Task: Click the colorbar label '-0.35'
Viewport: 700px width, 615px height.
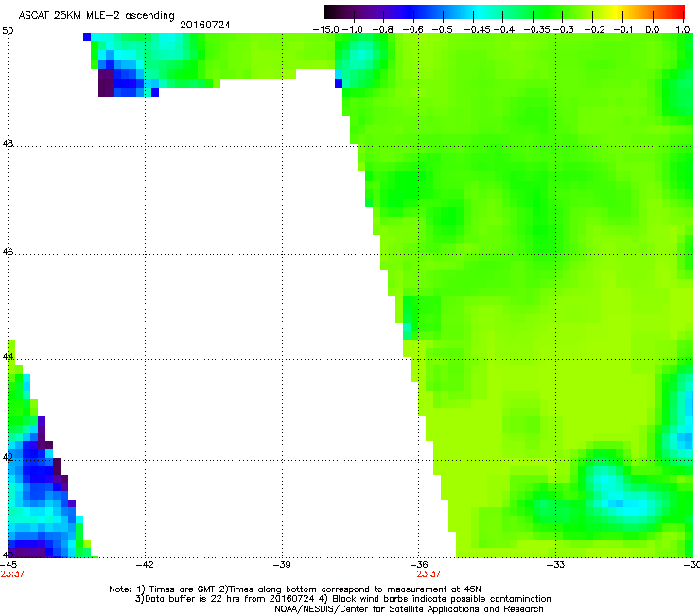Action: coord(537,30)
